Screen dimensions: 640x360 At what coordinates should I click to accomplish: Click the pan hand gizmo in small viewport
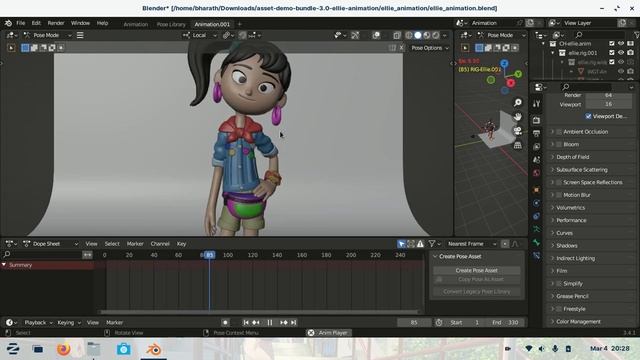pyautogui.click(x=518, y=117)
